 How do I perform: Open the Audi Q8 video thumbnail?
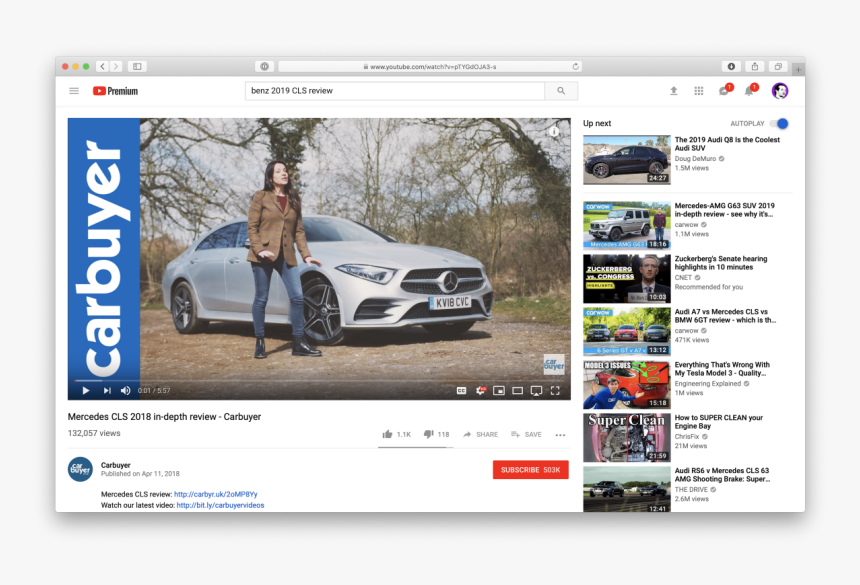click(626, 160)
